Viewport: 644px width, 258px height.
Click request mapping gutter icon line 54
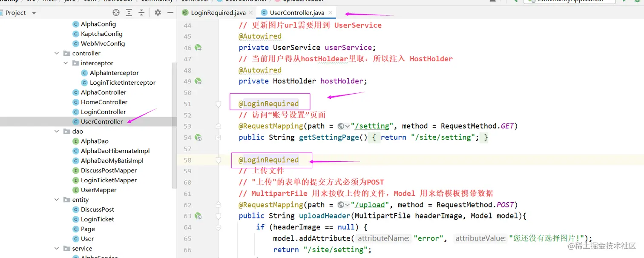198,138
